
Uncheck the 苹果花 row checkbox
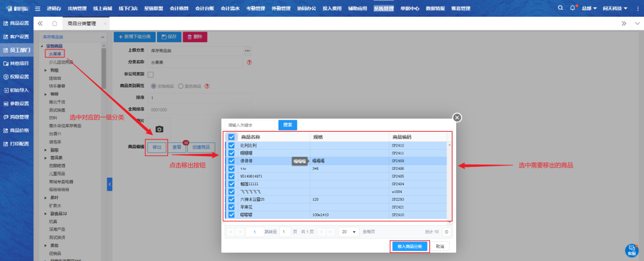pyautogui.click(x=231, y=207)
